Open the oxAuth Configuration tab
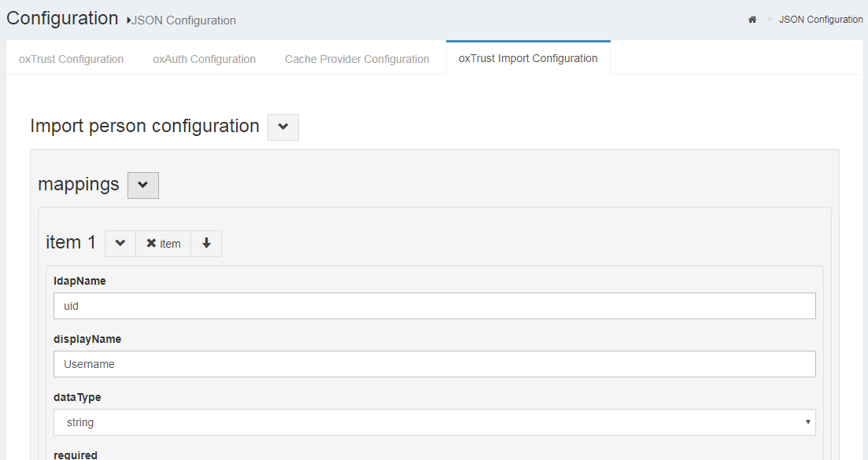The image size is (868, 460). (204, 59)
